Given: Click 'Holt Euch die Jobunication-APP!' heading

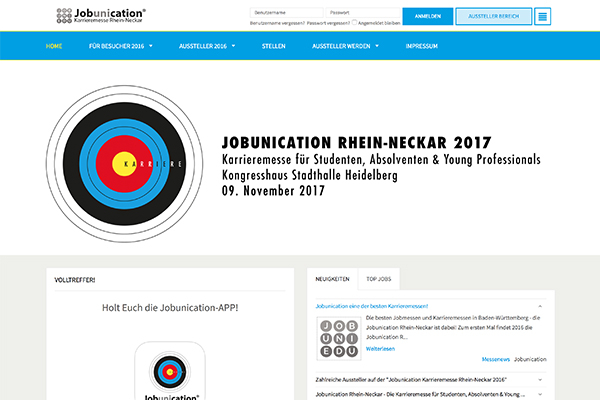Looking at the screenshot, I should pyautogui.click(x=170, y=308).
